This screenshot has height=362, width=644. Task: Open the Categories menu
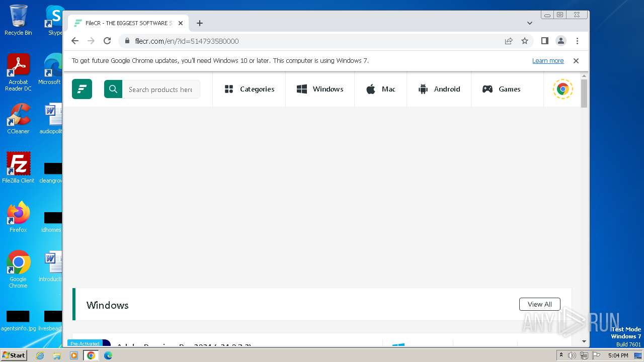click(x=249, y=89)
